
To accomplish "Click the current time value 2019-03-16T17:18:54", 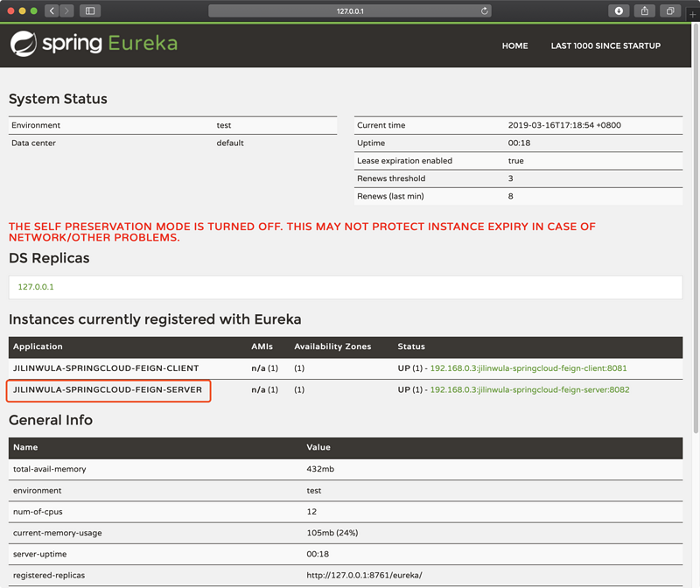I will pyautogui.click(x=564, y=125).
